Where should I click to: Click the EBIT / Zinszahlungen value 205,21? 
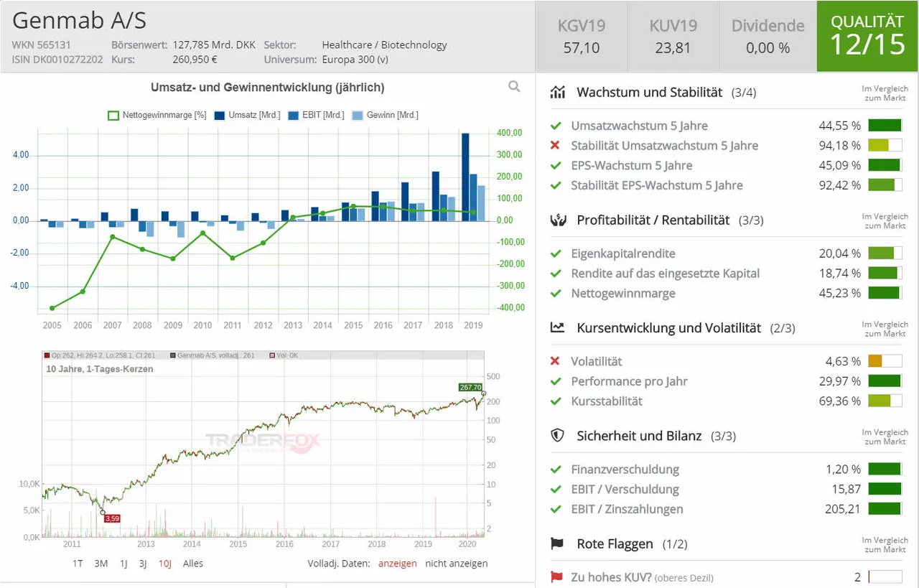click(843, 509)
